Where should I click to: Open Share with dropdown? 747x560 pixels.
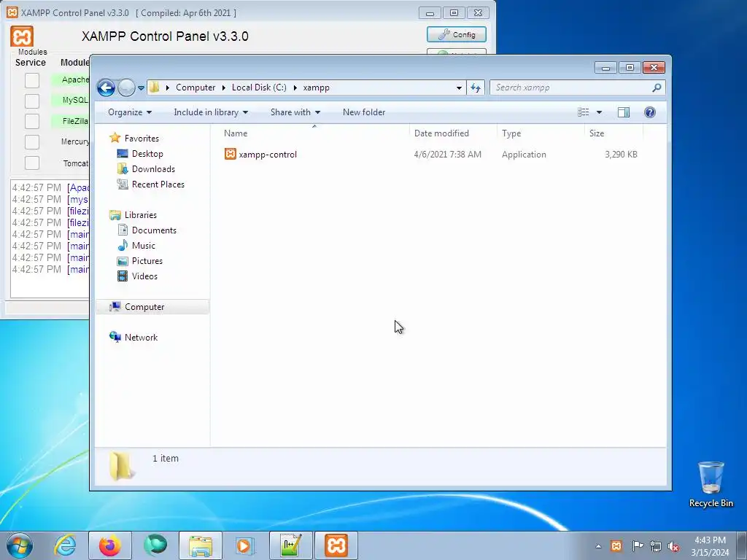(x=295, y=112)
